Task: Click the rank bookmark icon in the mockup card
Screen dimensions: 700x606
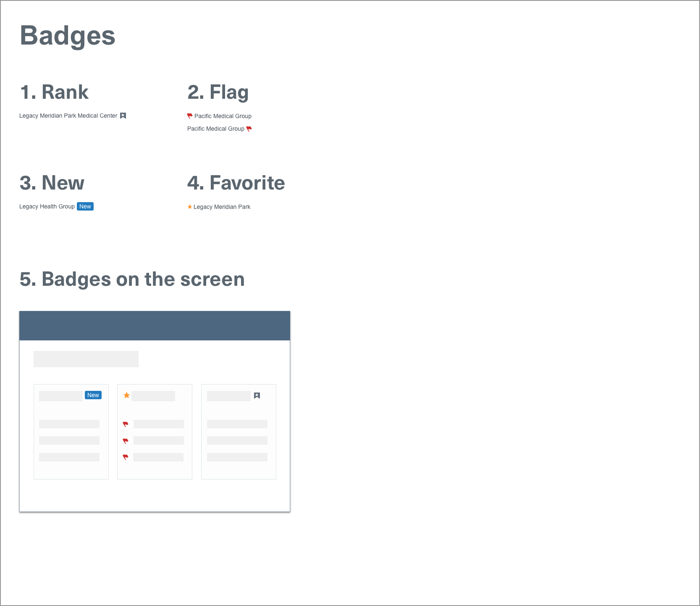Action: click(257, 395)
